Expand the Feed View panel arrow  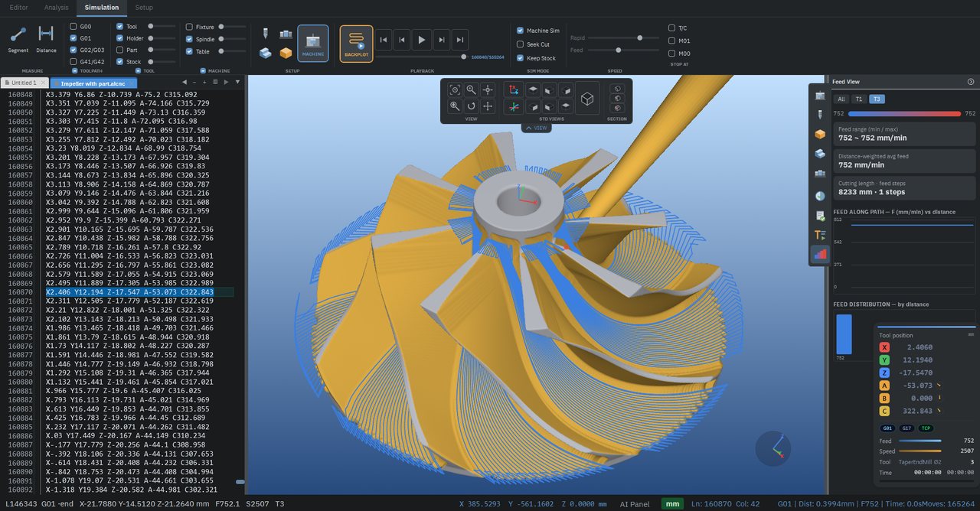tap(971, 81)
